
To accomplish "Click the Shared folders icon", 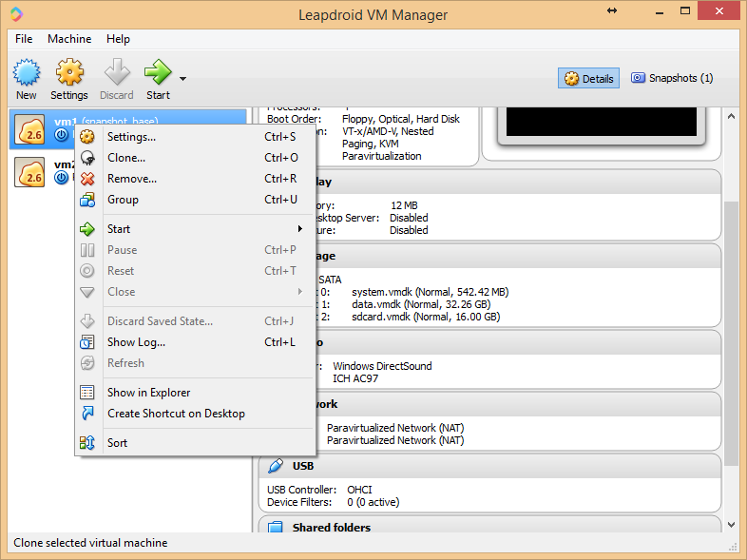I will click(275, 527).
